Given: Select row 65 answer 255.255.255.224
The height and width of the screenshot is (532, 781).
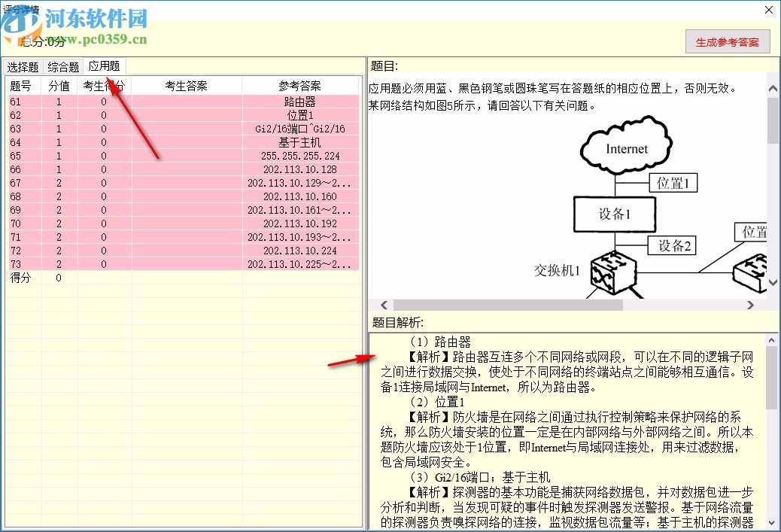Looking at the screenshot, I should tap(184, 156).
